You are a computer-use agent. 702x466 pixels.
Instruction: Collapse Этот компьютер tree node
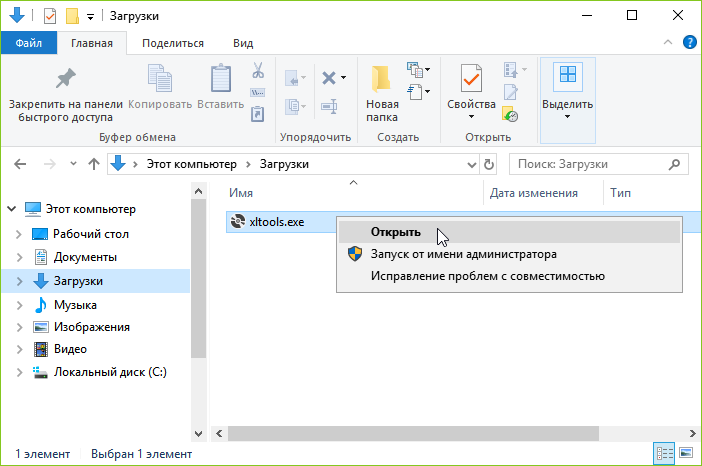12,209
